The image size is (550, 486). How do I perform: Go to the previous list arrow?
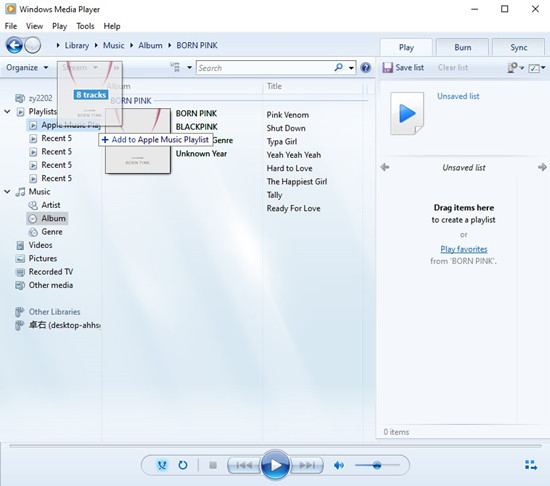tap(385, 167)
